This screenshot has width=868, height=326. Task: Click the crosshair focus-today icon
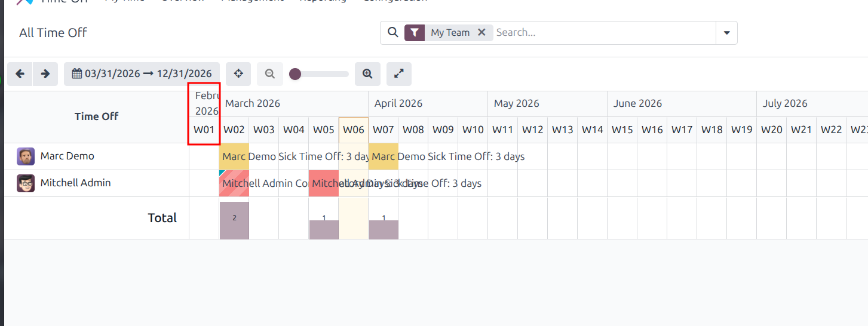[x=238, y=74]
